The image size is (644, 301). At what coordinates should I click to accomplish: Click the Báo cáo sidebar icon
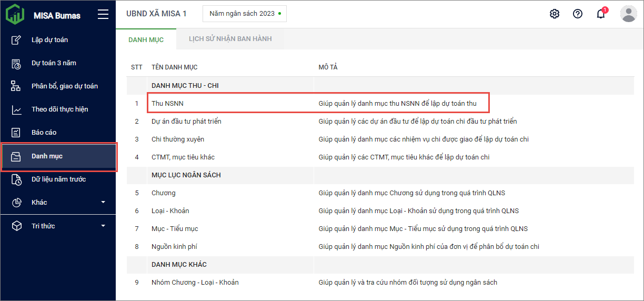pos(16,133)
